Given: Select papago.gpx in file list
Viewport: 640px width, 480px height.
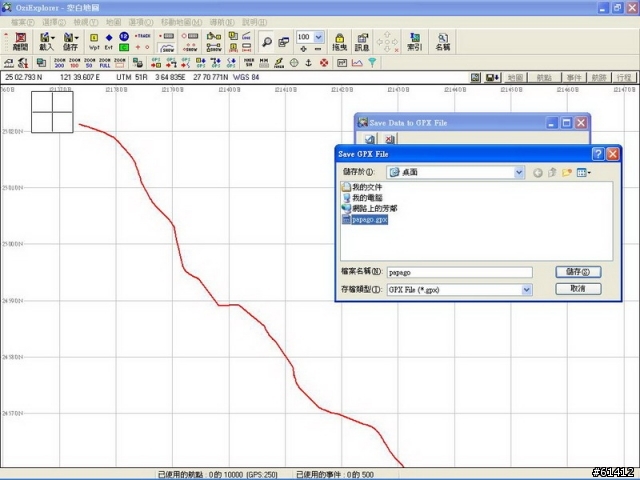Looking at the screenshot, I should (x=365, y=220).
